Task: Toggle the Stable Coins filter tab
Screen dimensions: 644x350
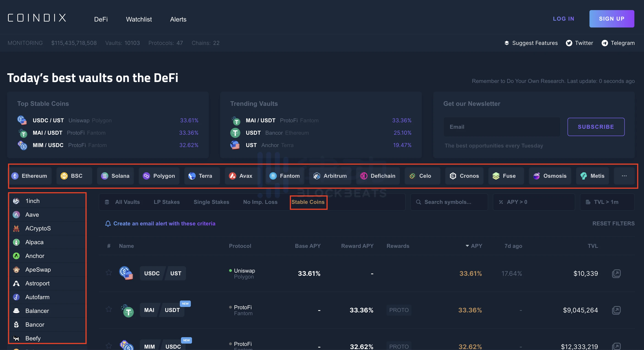Action: (x=308, y=202)
